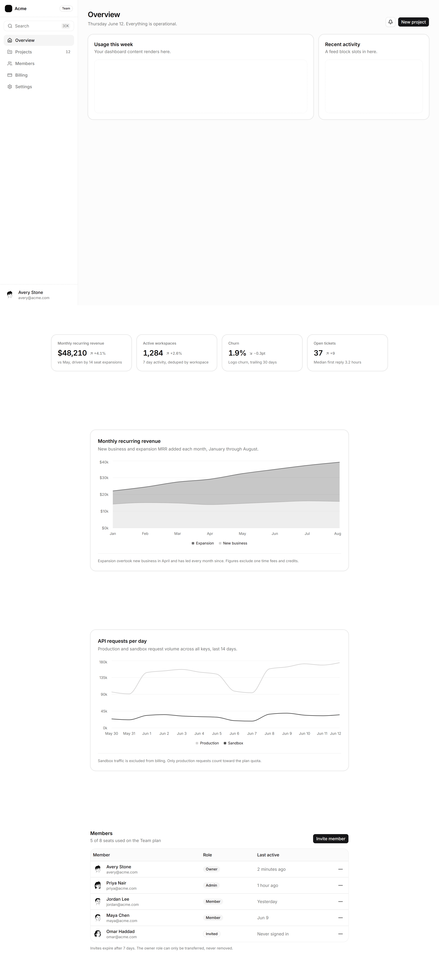Click the Monthly recurring revenue stat card

pos(92,353)
